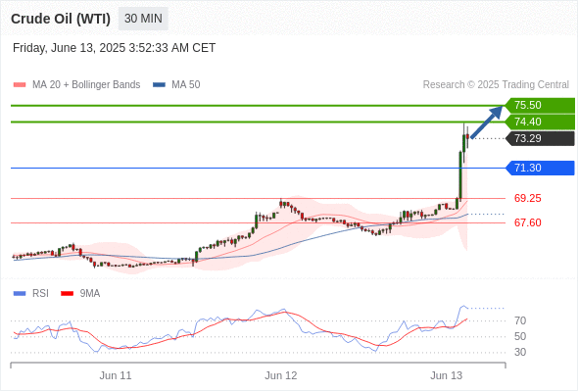Click the red 9MA legend swatch
This screenshot has width=578, height=392.
point(67,294)
